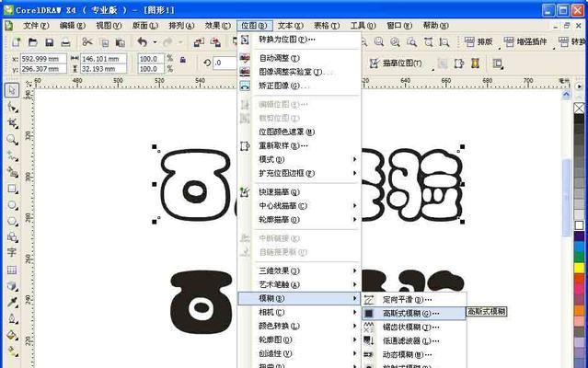Screen dimensions: 588x368
Task: Expand the 颜色转换 submenu
Action: click(299, 326)
